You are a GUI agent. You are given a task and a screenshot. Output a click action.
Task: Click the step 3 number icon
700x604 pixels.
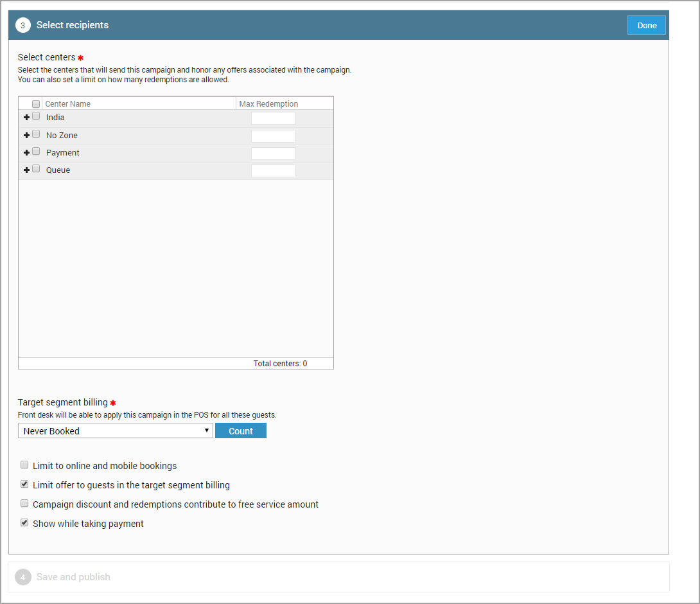point(22,25)
